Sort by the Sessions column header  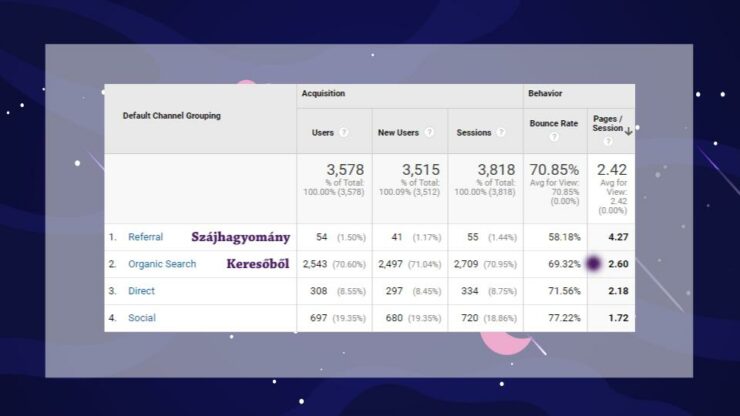tap(474, 133)
